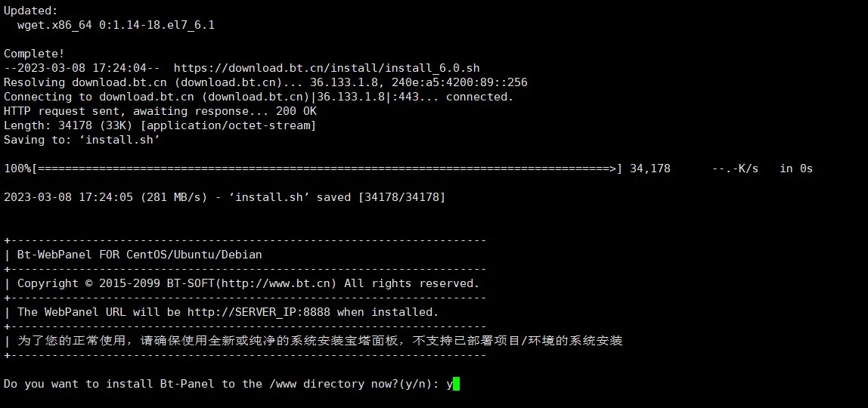Click the 281 MB/s download speed text

pos(174,196)
